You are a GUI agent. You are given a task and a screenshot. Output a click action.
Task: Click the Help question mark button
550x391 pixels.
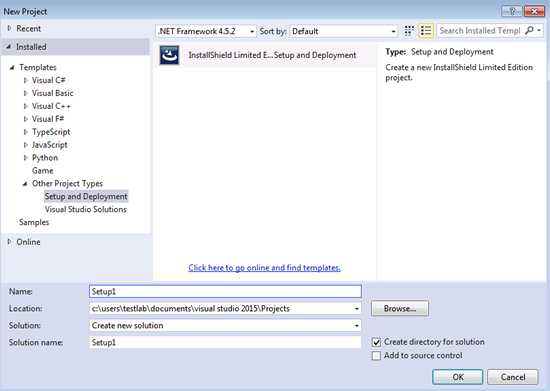pos(512,11)
